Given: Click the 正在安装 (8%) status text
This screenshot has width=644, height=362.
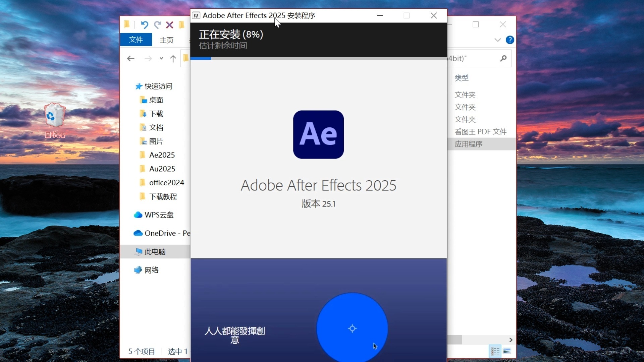Looking at the screenshot, I should [x=231, y=34].
